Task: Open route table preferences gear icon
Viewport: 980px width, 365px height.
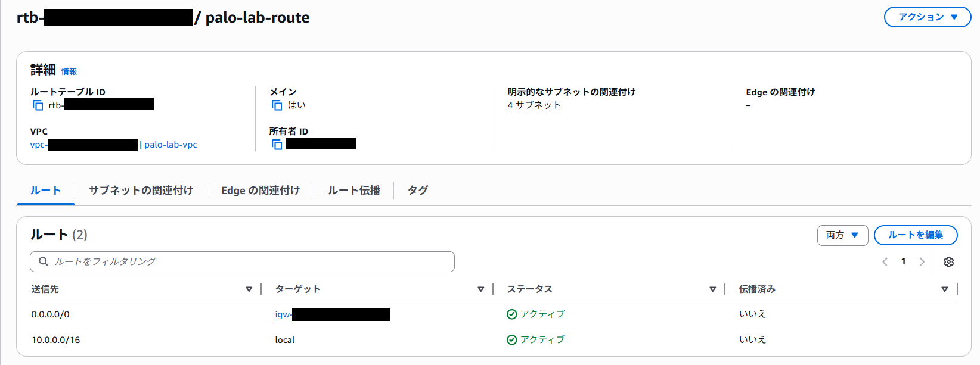Action: (949, 261)
